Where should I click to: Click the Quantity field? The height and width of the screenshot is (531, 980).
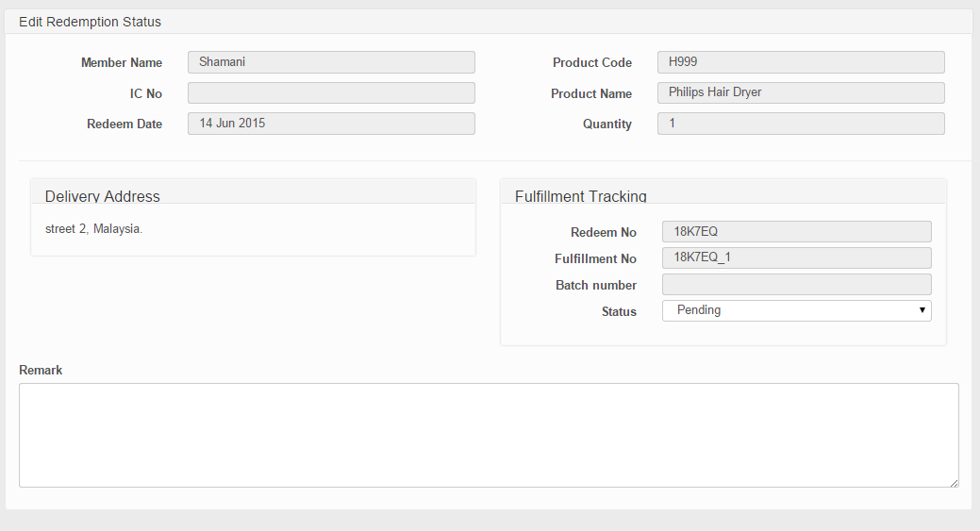(x=801, y=124)
